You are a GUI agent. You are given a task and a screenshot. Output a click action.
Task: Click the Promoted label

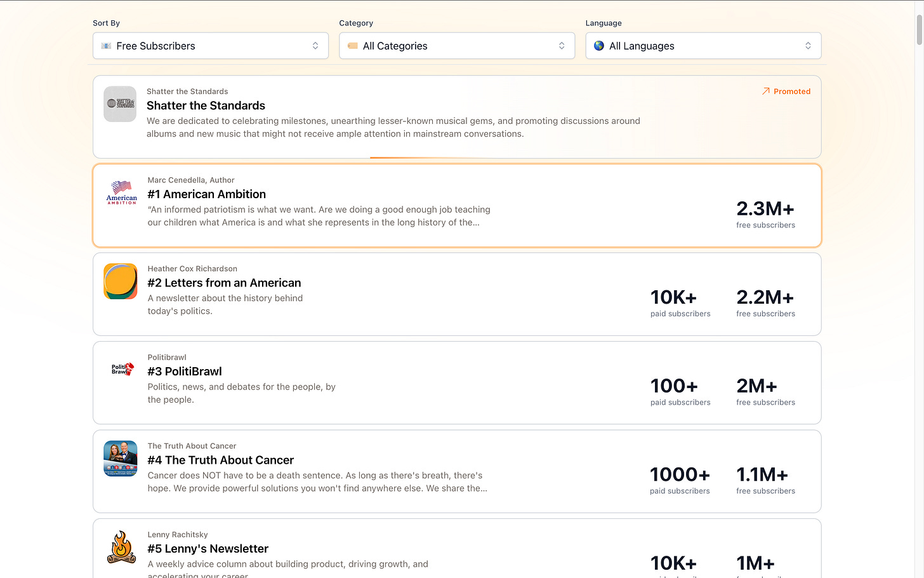(792, 91)
